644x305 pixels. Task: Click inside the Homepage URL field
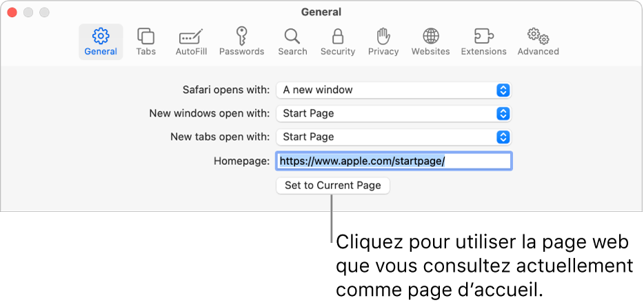point(393,161)
